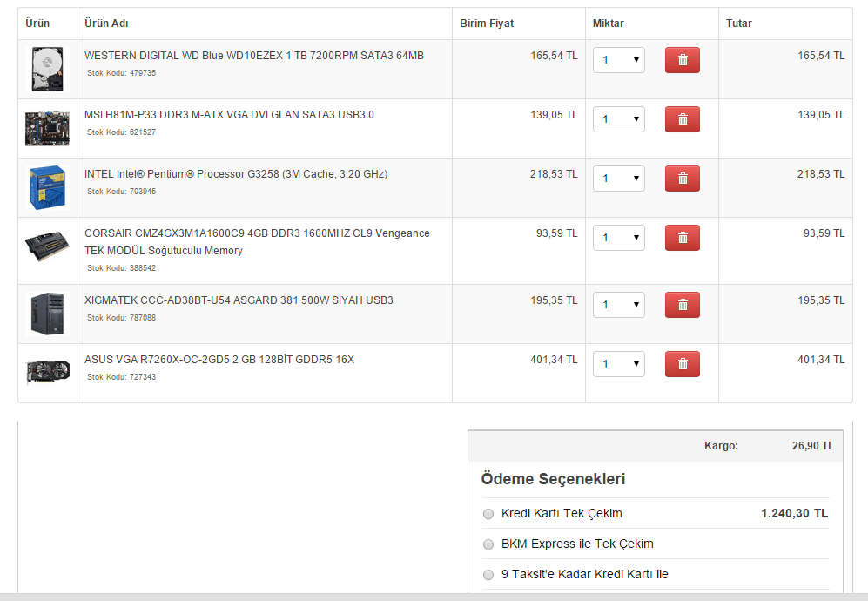Remove the Corsair Vengeance memory via trash icon
Screen dimensions: 868x601
coord(682,238)
